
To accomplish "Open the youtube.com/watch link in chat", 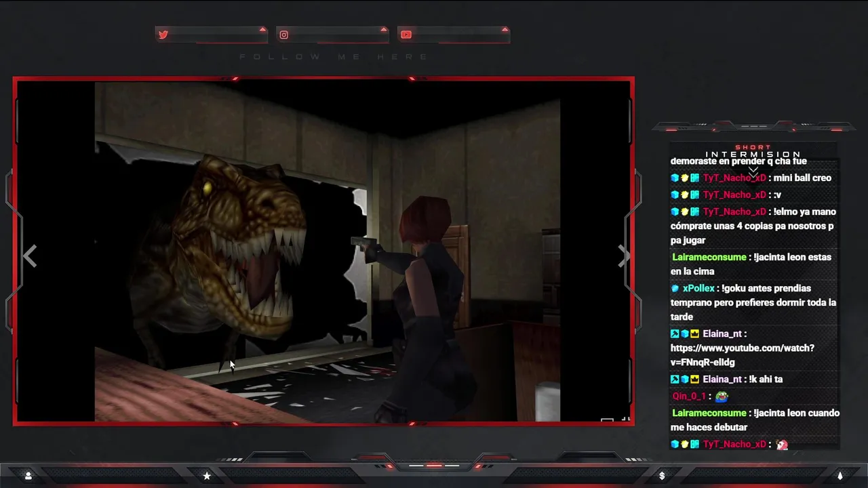I will [742, 355].
